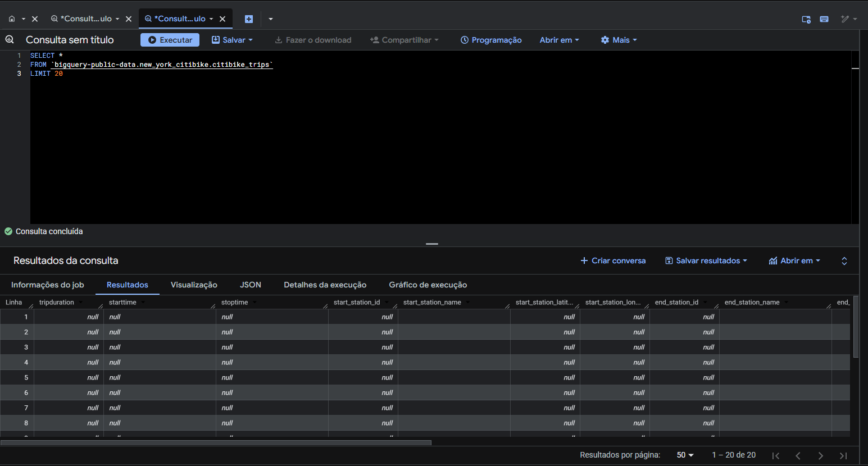Select Gráfico de execução tab
The image size is (868, 466).
[x=428, y=285]
